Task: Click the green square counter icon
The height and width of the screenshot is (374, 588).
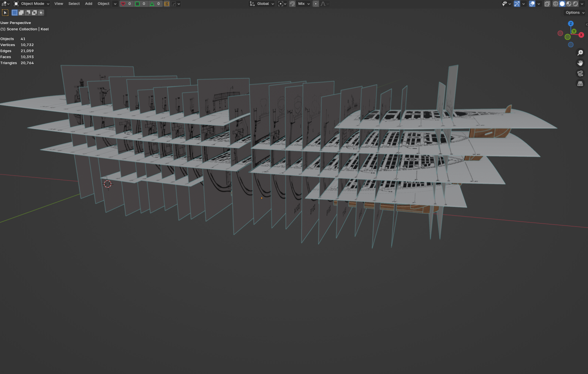Action: click(x=138, y=4)
